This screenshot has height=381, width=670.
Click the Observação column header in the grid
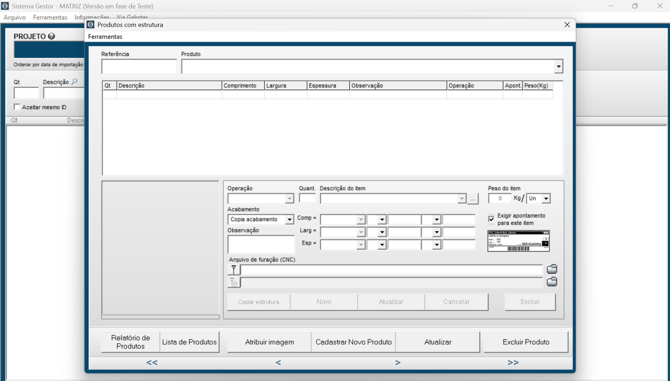(398, 85)
